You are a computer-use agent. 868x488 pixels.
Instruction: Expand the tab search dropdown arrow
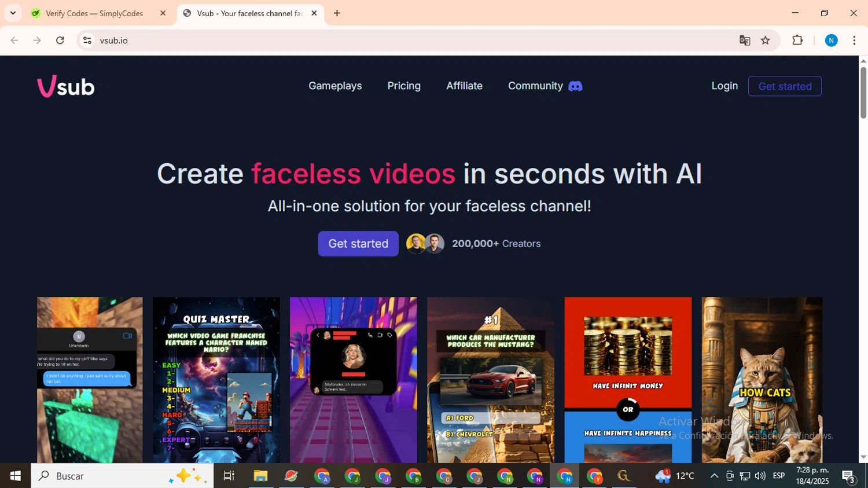(13, 13)
